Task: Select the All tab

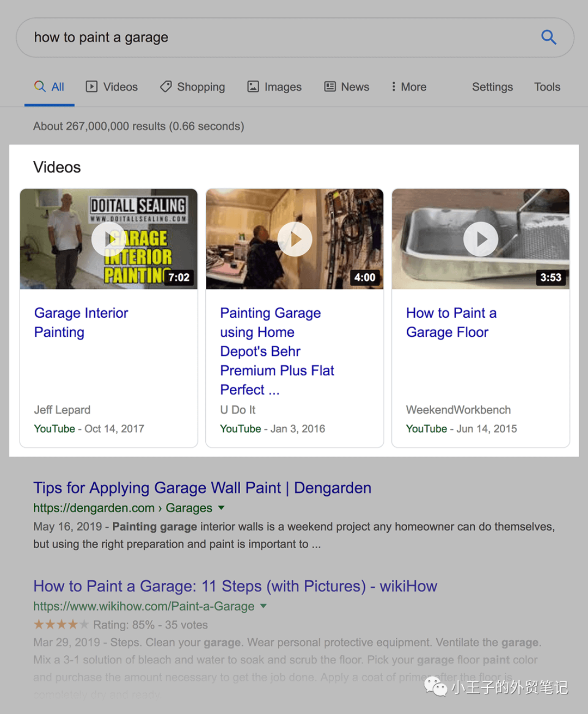Action: (49, 87)
